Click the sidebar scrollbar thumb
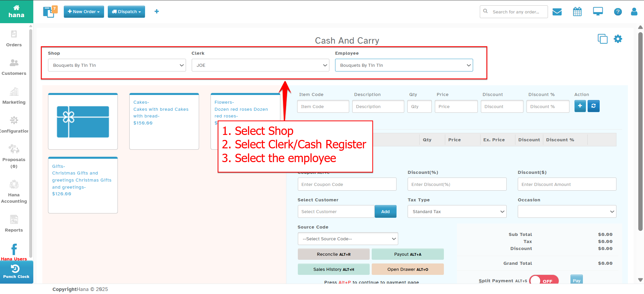The height and width of the screenshot is (294, 644). coord(31,143)
